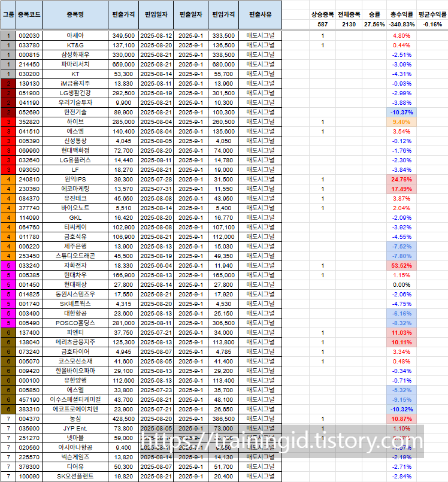Screen dimensions: 448x482
Task: Click 편입일자 2025-06-04 cell
Action: (156, 266)
